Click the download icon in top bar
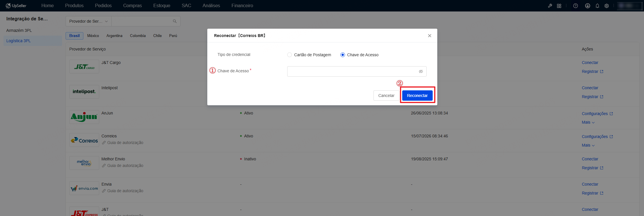644x216 pixels. [x=588, y=6]
